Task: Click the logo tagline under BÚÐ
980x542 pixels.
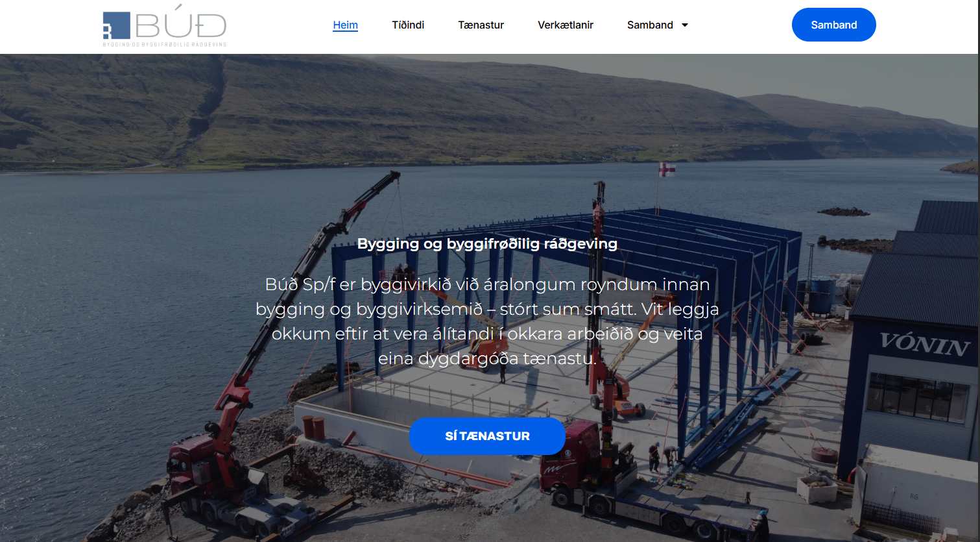Action: click(x=165, y=44)
